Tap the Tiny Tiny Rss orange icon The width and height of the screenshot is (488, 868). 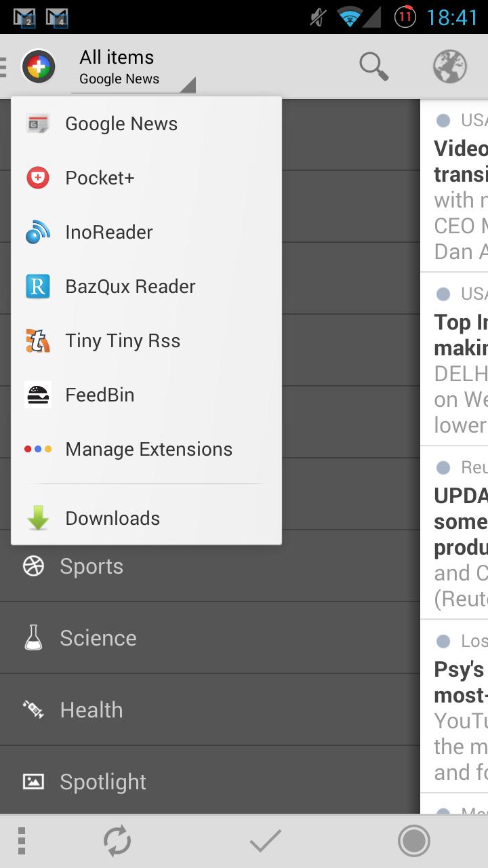pyautogui.click(x=38, y=340)
